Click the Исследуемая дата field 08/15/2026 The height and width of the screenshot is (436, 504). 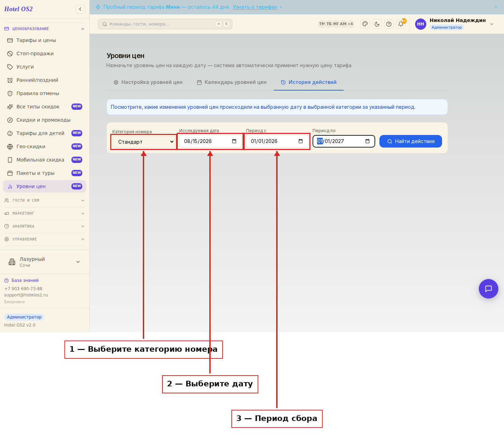pos(210,141)
